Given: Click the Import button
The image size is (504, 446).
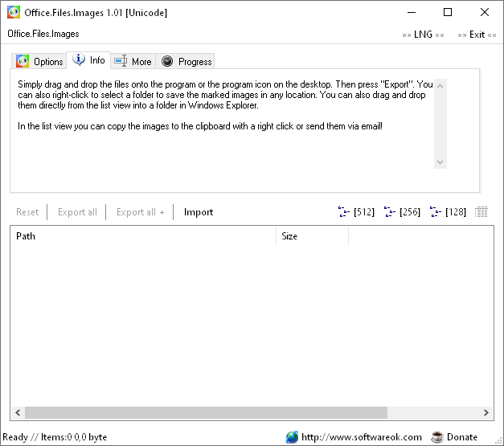Looking at the screenshot, I should 199,212.
